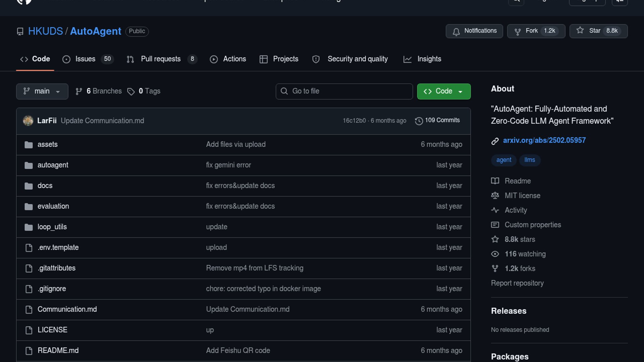Open the commit history clock icon
Viewport: 644px width, 362px height.
[x=419, y=121]
